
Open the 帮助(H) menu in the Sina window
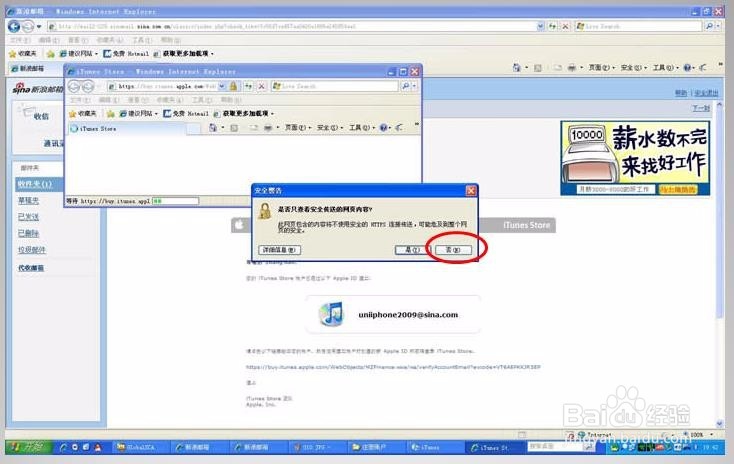(170, 40)
